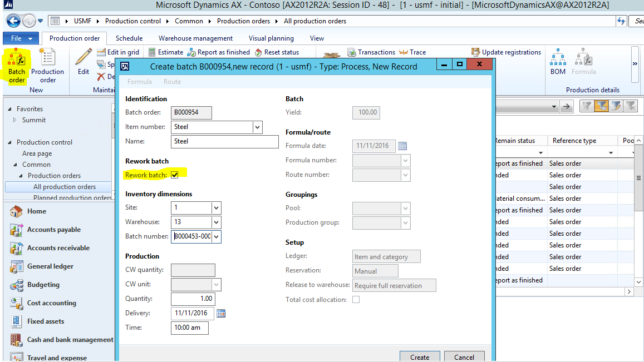Click Production control in breadcrumb
644x362 pixels.
133,21
